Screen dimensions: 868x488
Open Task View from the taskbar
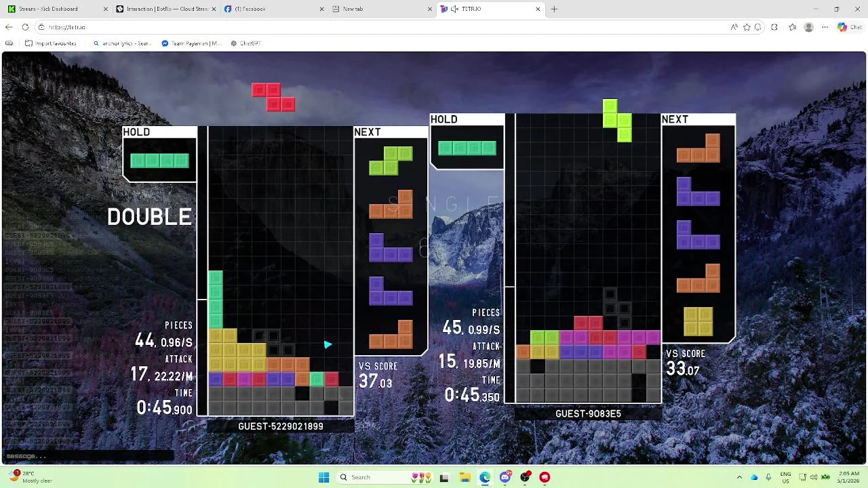click(444, 477)
